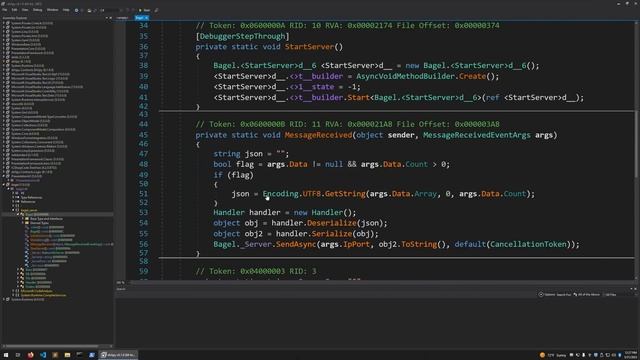Open the terminal from the taskbar
This screenshot has height=360, width=640.
pyautogui.click(x=80, y=355)
